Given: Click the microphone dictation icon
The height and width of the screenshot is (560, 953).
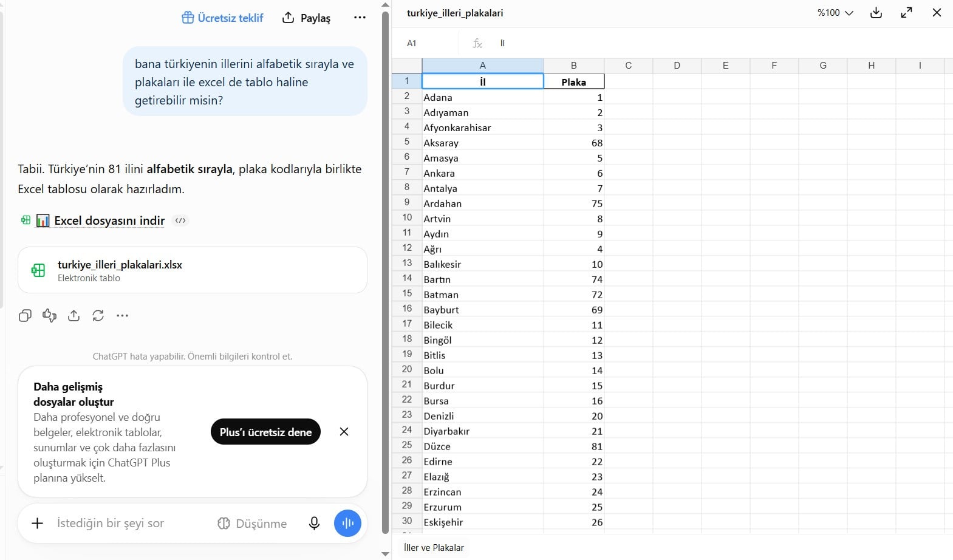Looking at the screenshot, I should click(x=314, y=523).
